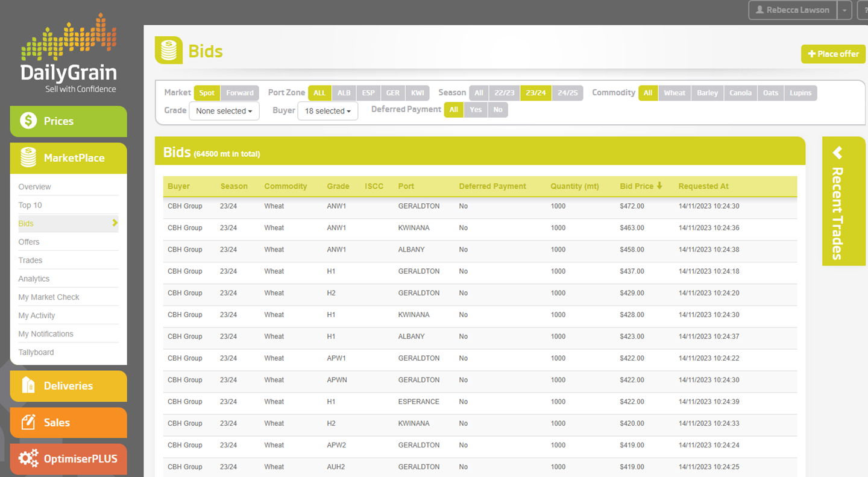Screen dimensions: 868x477
Task: Open the Prices section
Action: tap(68, 121)
